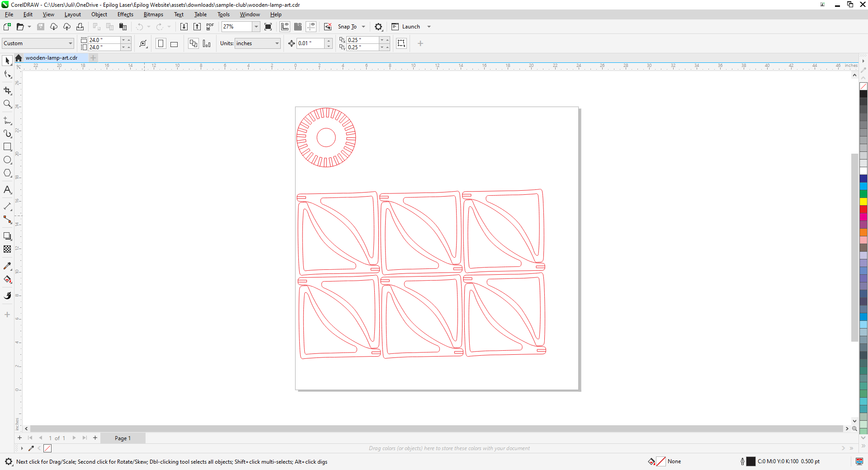868x470 pixels.
Task: Select the Color Eyedropper tool
Action: 7,266
